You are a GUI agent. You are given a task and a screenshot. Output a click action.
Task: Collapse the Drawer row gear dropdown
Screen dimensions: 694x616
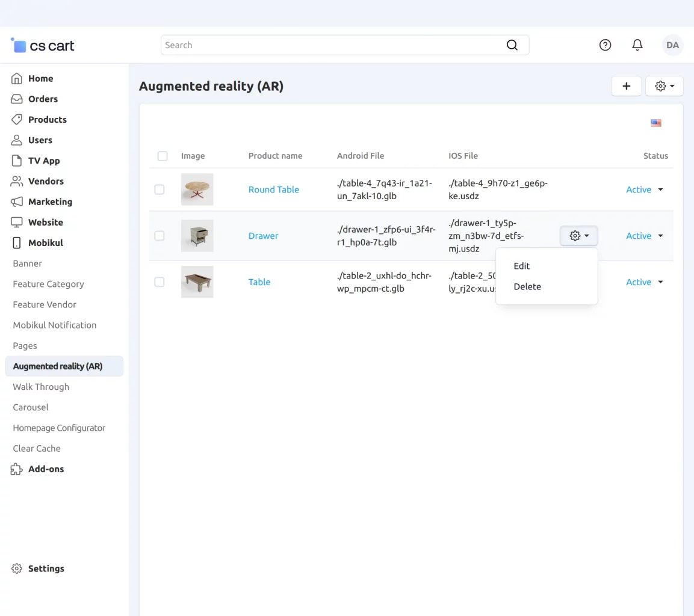coord(578,236)
